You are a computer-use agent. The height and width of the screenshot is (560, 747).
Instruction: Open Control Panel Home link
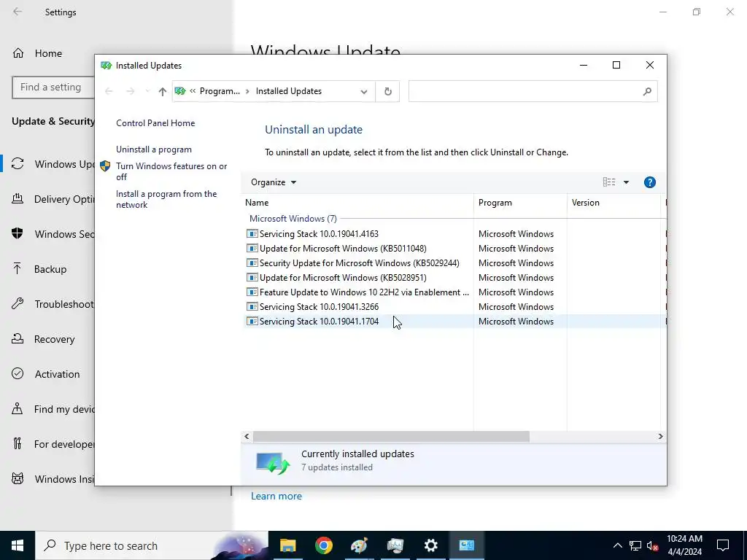pos(155,123)
